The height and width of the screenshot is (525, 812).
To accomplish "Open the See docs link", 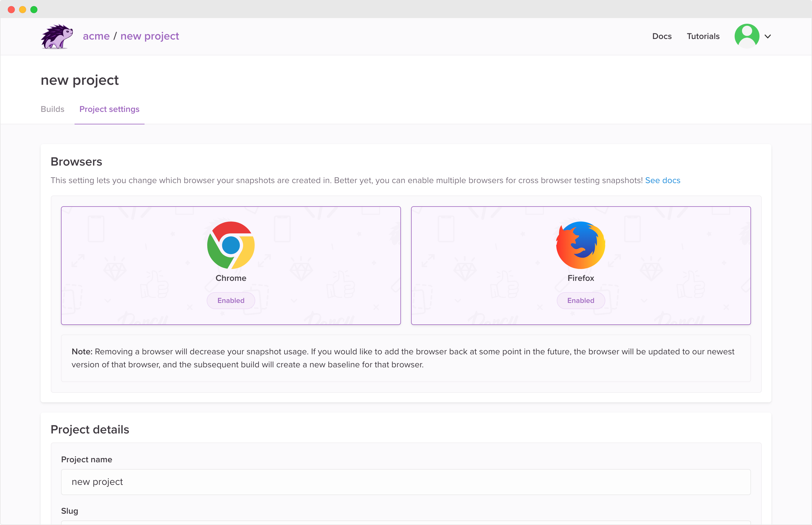I will [662, 180].
